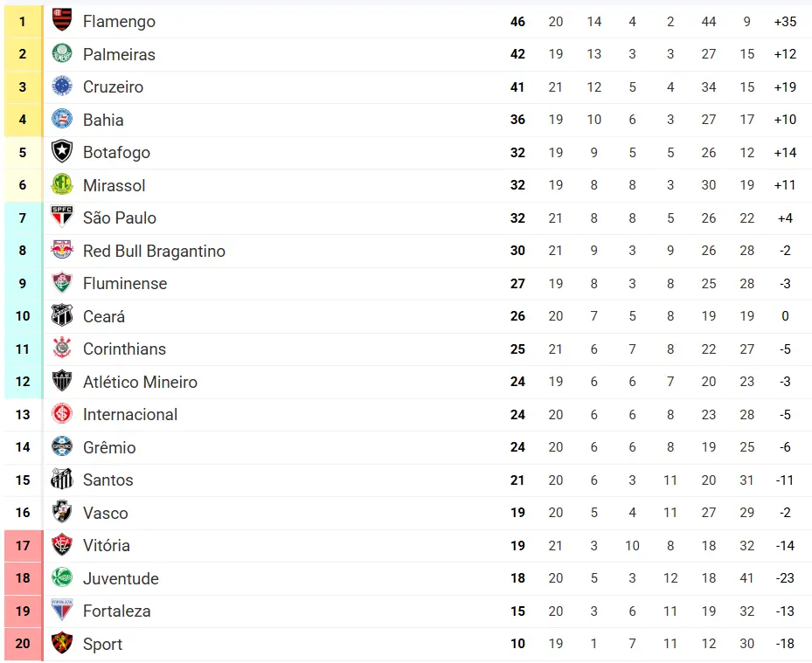Click Juventude's -23 goal difference
Viewport: 812px width, 663px height.
[785, 578]
